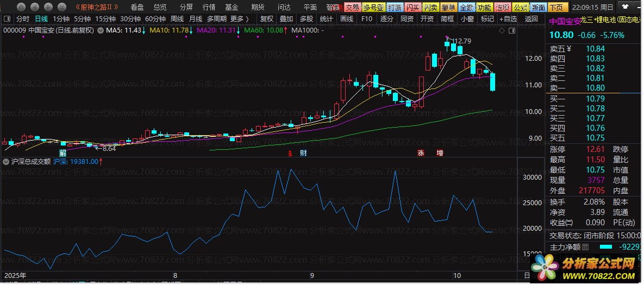Click the 叠加 overlay toolbar item
The height and width of the screenshot is (285, 644).
[x=286, y=19]
